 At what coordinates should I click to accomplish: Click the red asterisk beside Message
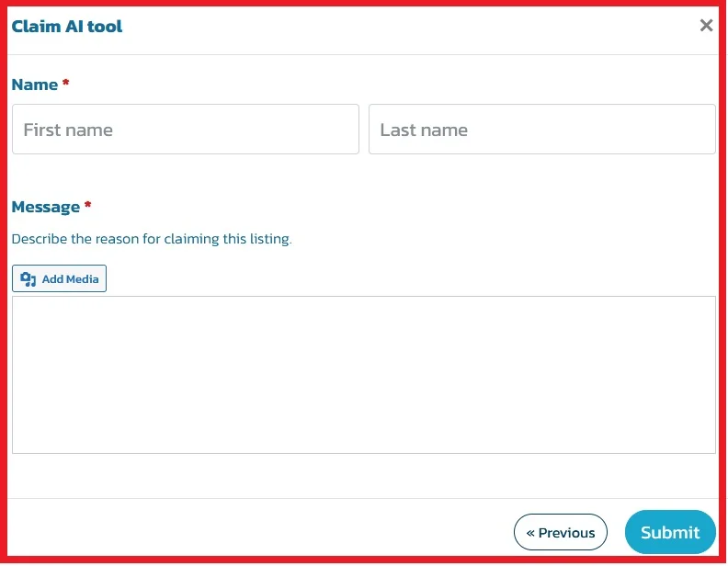pos(88,207)
